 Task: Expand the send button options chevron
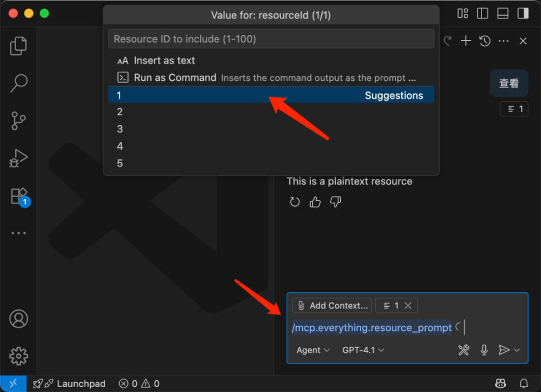[518, 350]
